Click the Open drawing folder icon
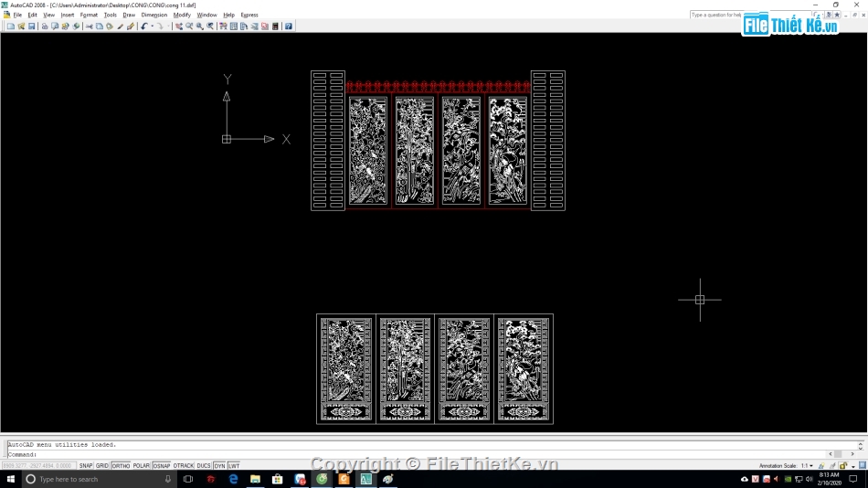868x488 pixels. coord(21,26)
